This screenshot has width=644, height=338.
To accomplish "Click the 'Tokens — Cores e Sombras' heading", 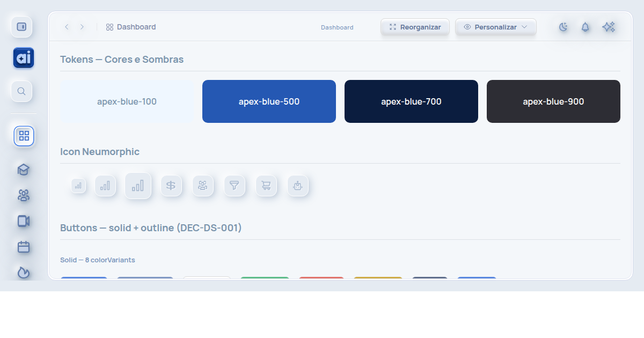I will click(x=122, y=60).
